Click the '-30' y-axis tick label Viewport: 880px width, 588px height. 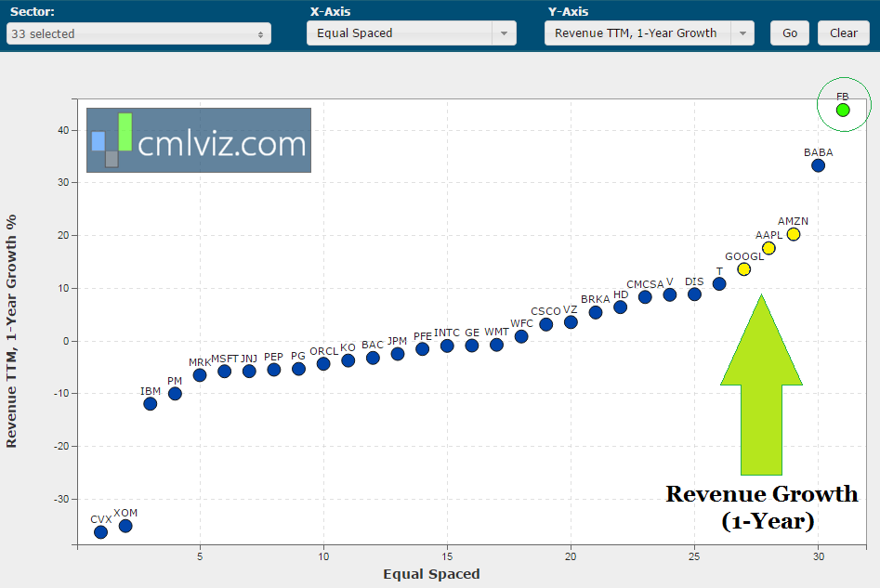(x=61, y=499)
